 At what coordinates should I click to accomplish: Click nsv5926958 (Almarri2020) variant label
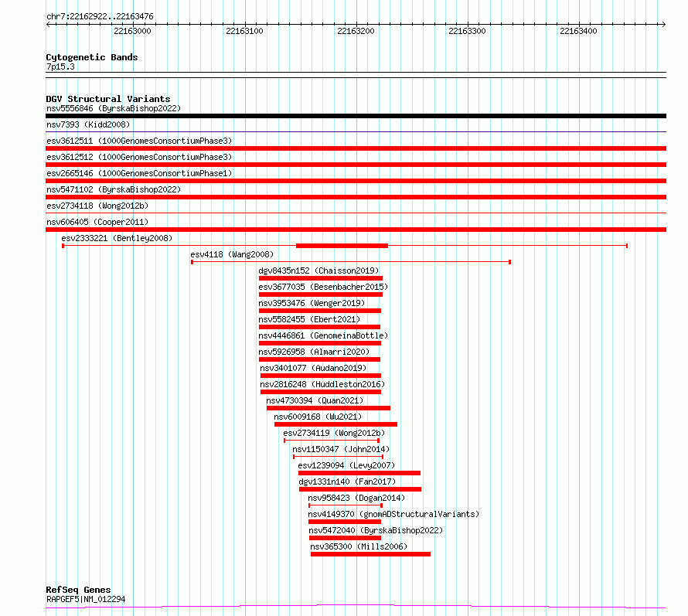point(314,352)
